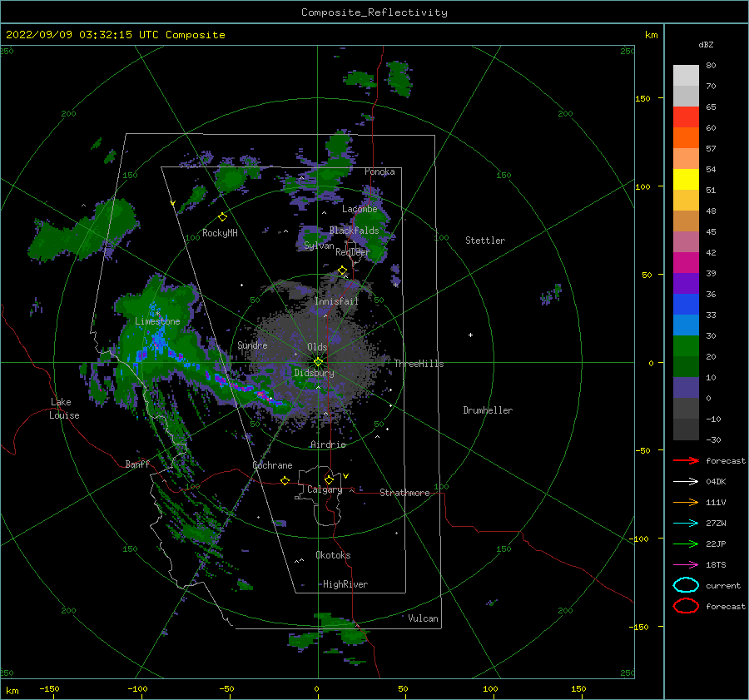Click the Stettler label
The image size is (749, 700).
pyautogui.click(x=485, y=241)
